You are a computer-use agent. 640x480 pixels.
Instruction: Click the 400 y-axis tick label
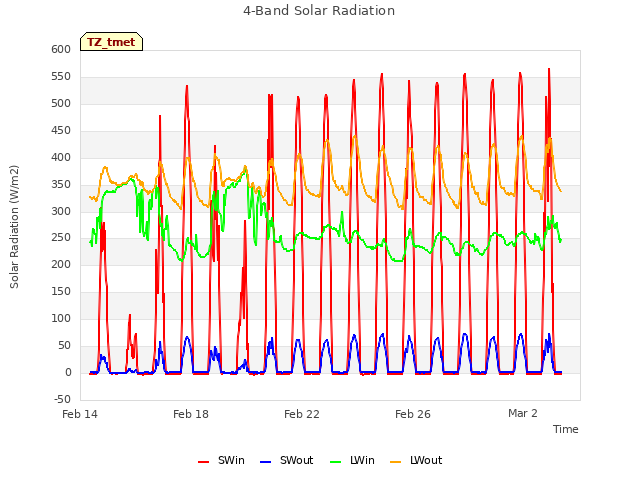(x=61, y=157)
